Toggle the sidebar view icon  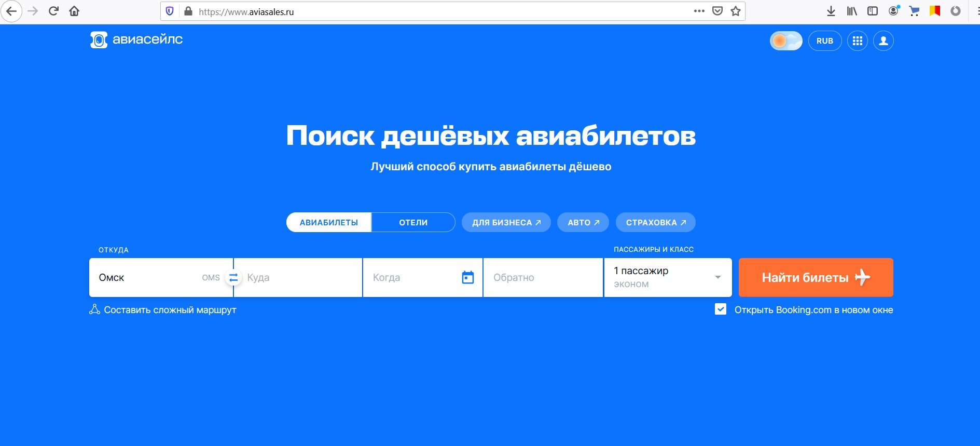[873, 11]
